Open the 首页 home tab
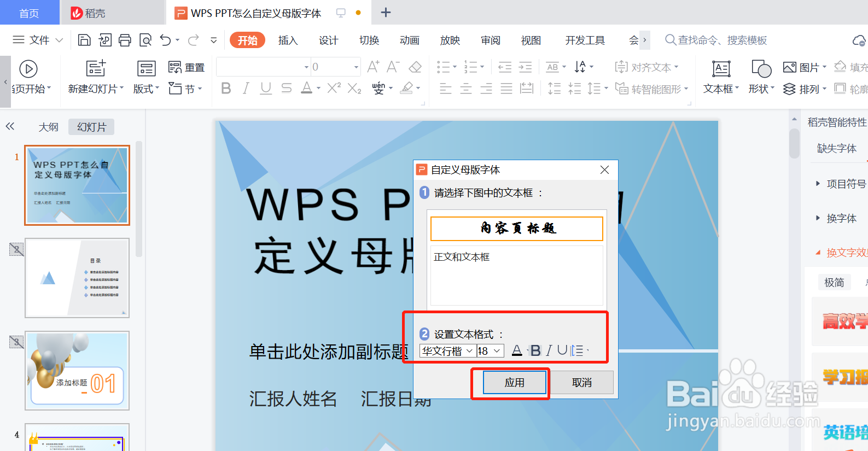This screenshot has height=451, width=868. [x=30, y=13]
